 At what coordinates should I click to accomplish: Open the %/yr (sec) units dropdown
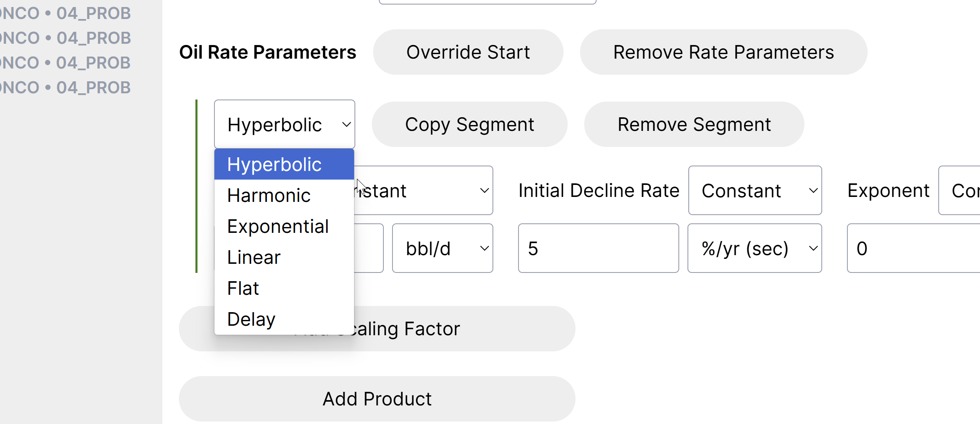(755, 248)
